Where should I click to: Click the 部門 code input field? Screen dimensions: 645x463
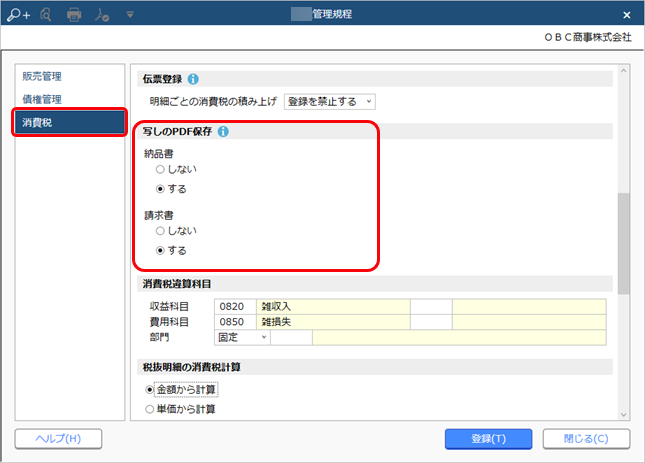(x=291, y=338)
